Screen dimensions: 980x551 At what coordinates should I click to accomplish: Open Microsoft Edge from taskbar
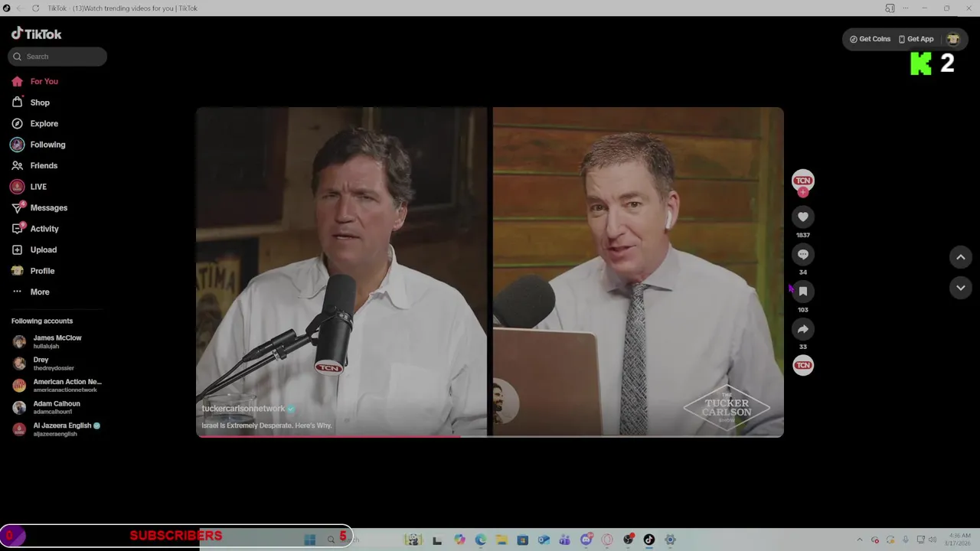(x=480, y=540)
